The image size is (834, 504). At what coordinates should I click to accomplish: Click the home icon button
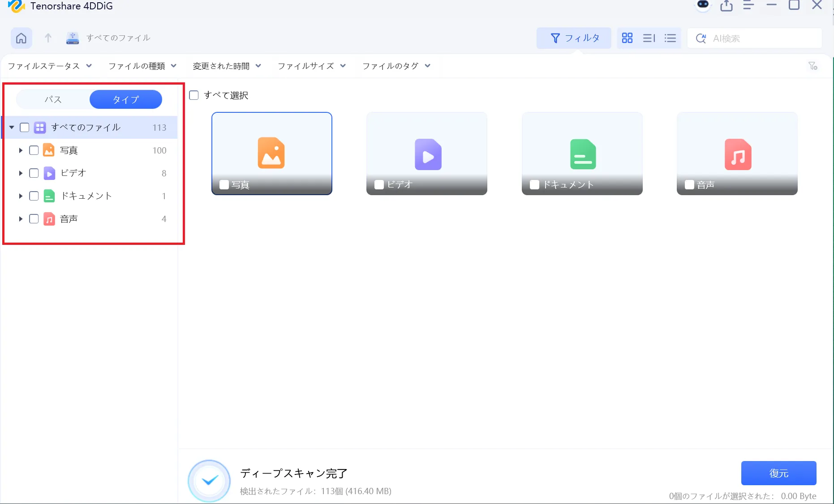(x=21, y=38)
